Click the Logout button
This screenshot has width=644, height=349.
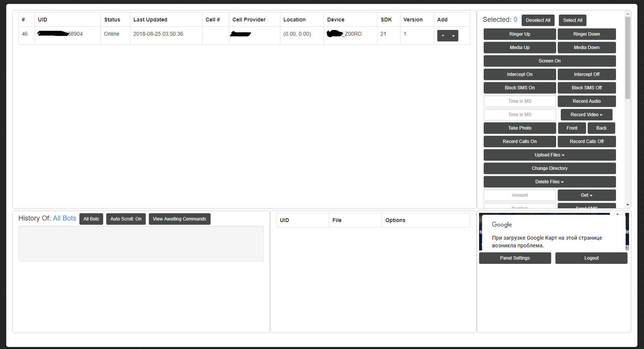click(x=591, y=258)
